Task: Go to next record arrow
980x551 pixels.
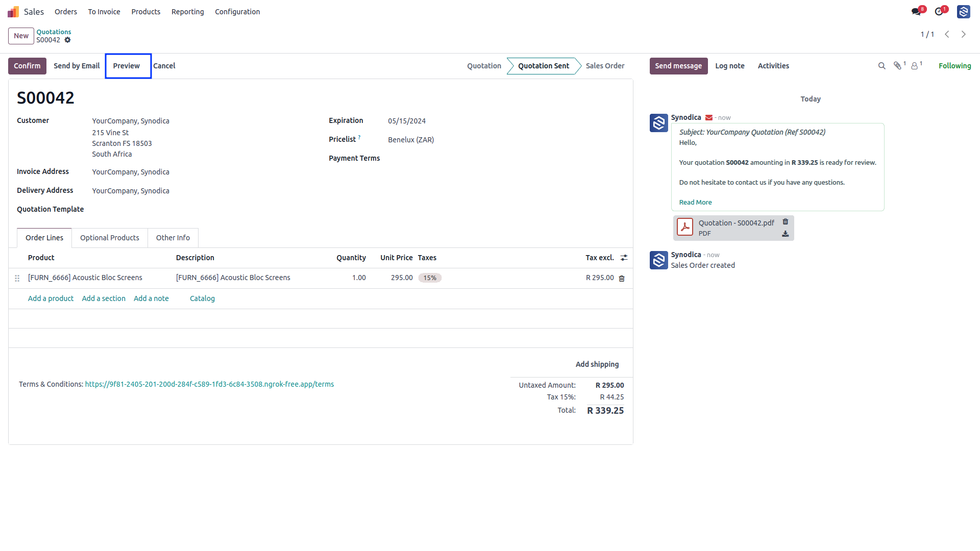Action: tap(964, 34)
